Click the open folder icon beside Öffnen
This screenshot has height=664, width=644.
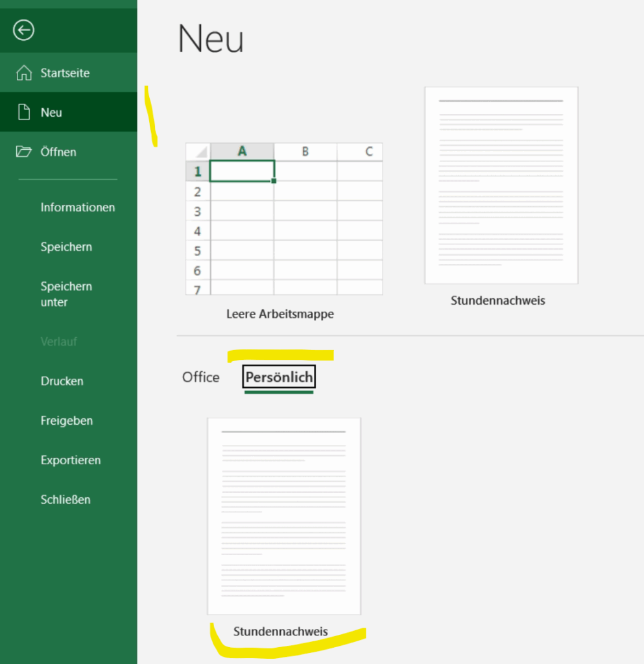pos(24,152)
